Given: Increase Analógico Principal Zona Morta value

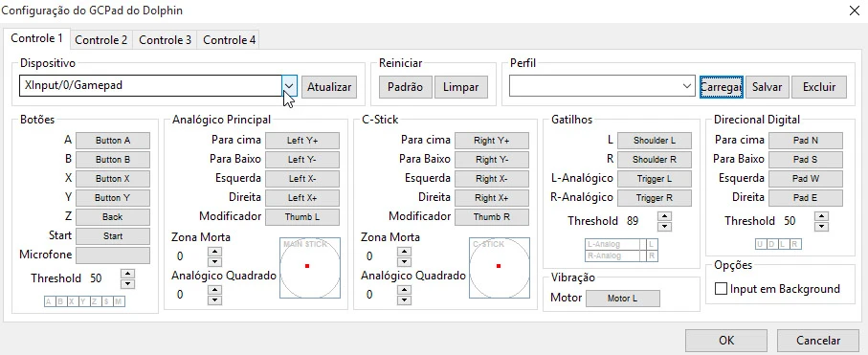Looking at the screenshot, I should pyautogui.click(x=214, y=252).
